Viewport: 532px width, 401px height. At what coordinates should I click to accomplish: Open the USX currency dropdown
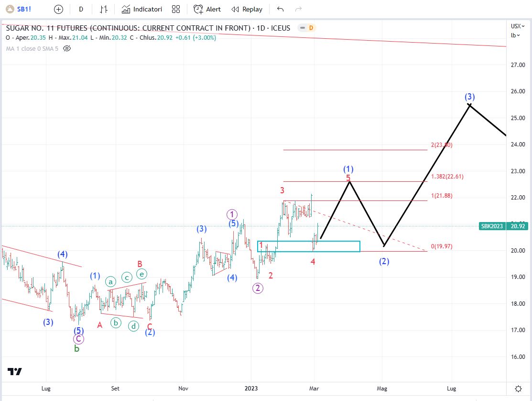click(518, 26)
